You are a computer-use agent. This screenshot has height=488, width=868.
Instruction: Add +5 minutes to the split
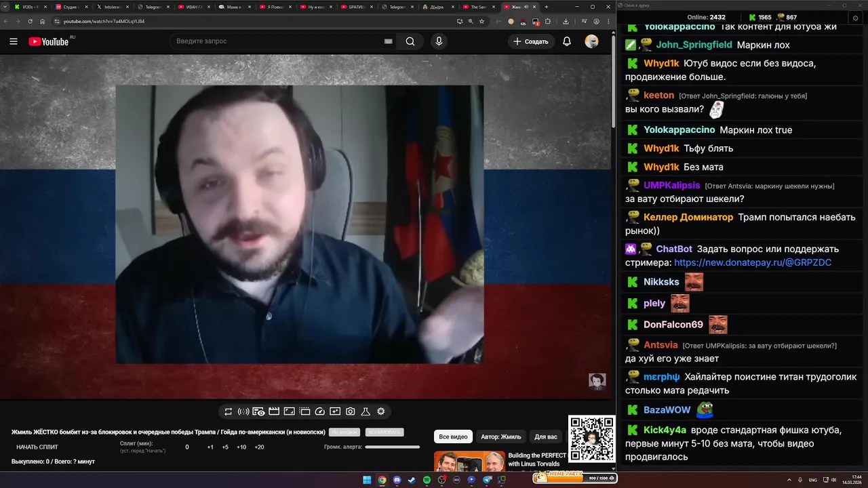(225, 447)
